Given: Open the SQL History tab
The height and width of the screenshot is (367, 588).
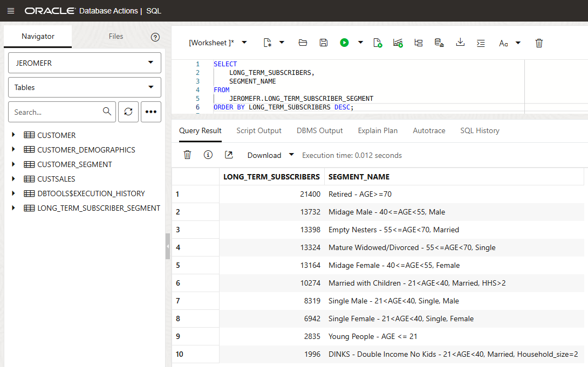Looking at the screenshot, I should click(480, 130).
